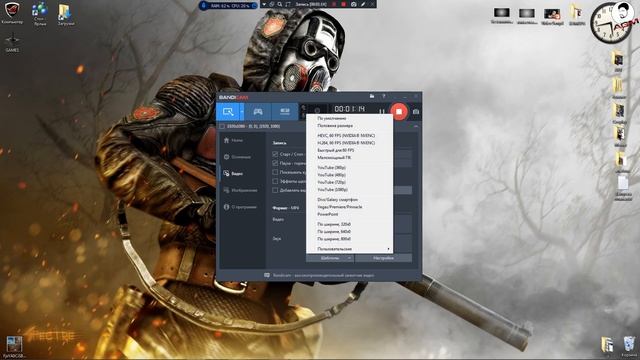
Task: Open Компьютер desktop icon
Action: (x=12, y=13)
